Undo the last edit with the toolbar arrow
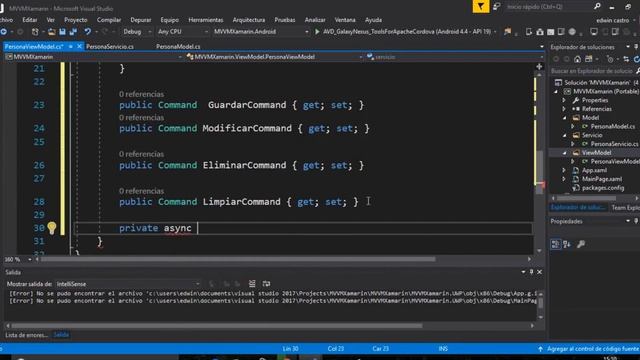This screenshot has height=360, width=640. [87, 31]
